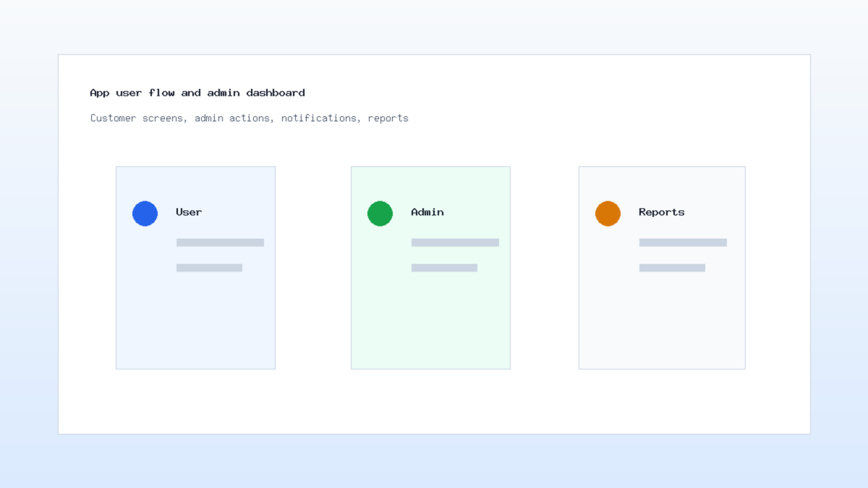The height and width of the screenshot is (488, 868).
Task: Click empty space inside the Reports card
Action: 662,325
